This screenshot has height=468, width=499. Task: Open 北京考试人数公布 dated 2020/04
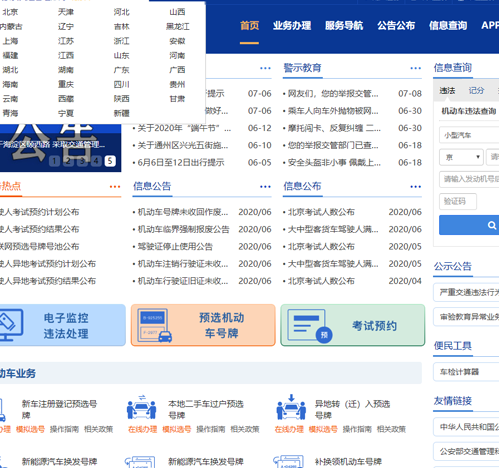[x=321, y=281]
